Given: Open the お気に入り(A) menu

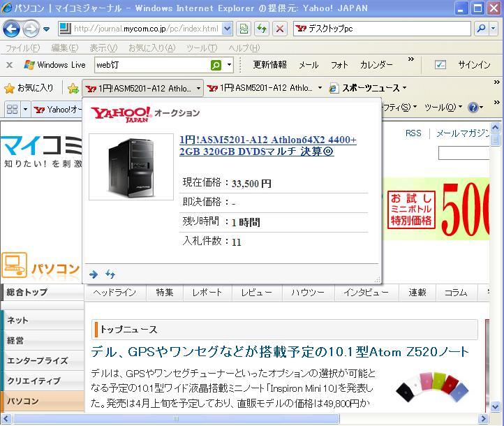Looking at the screenshot, I should pos(151,48).
